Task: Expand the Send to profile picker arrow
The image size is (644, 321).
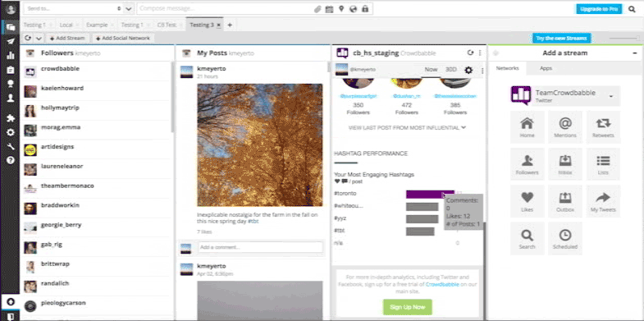Action: [x=129, y=9]
